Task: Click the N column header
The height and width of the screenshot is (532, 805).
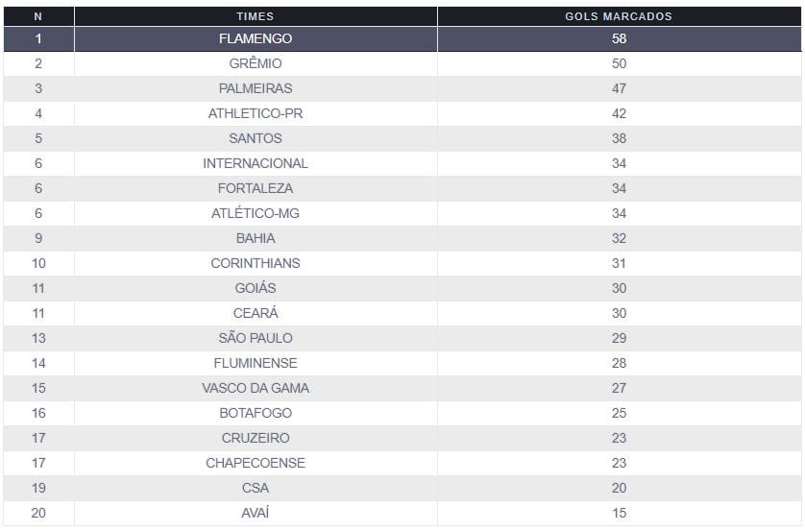Action: (38, 16)
